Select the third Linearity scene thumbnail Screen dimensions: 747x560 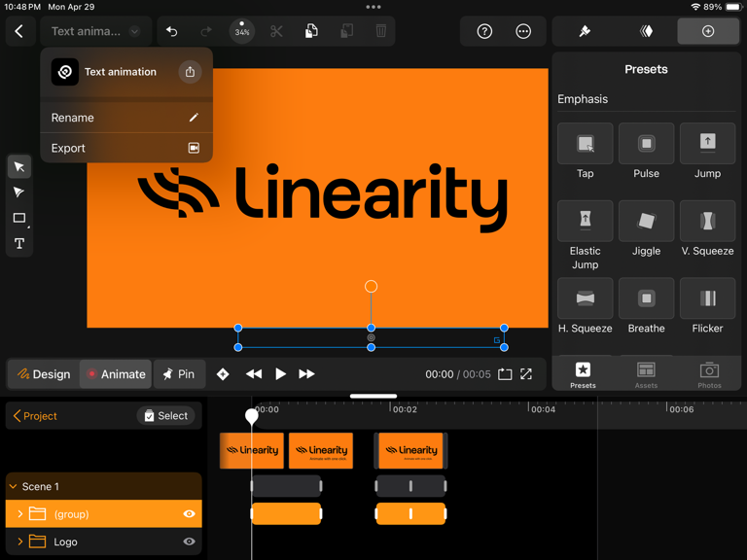(411, 450)
